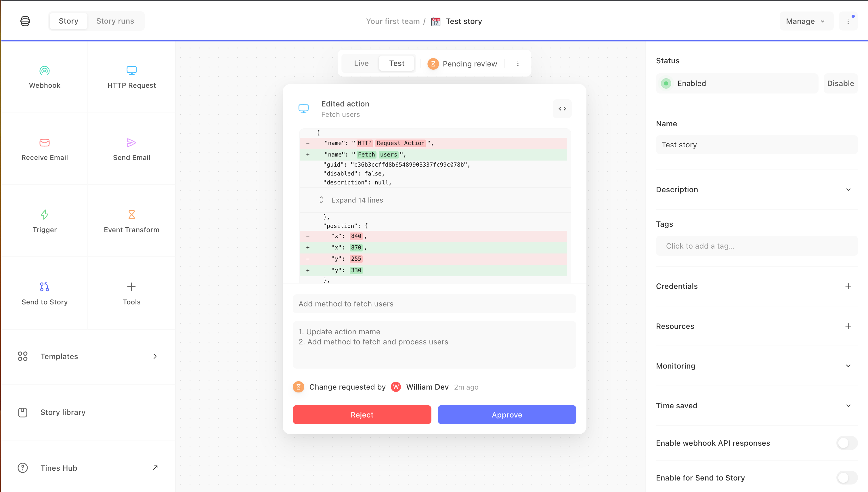Click the Tines logo
The width and height of the screenshot is (868, 492).
[25, 21]
